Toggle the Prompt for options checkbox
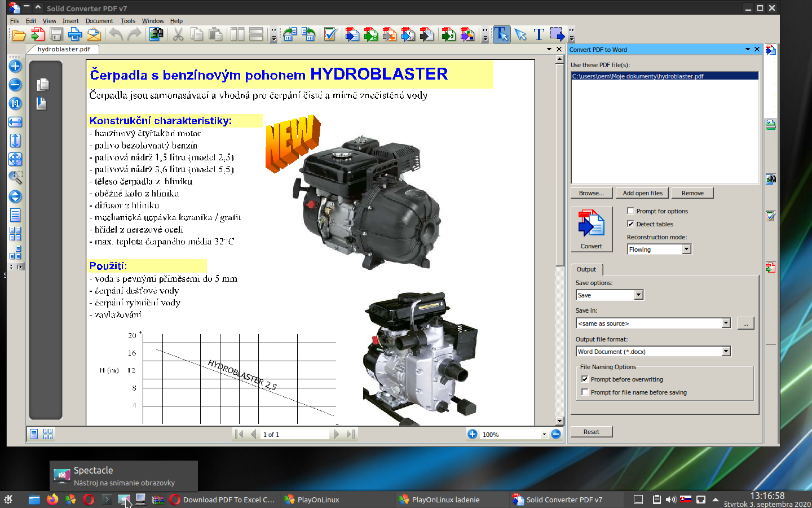Screen dimensions: 812x508 click(630, 211)
